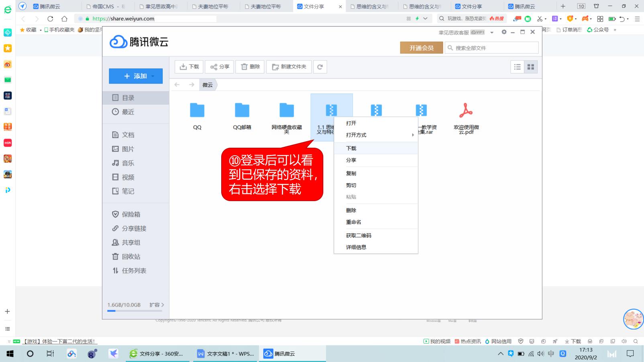The height and width of the screenshot is (362, 644).
Task: Open the QQ folder
Action: (x=197, y=116)
